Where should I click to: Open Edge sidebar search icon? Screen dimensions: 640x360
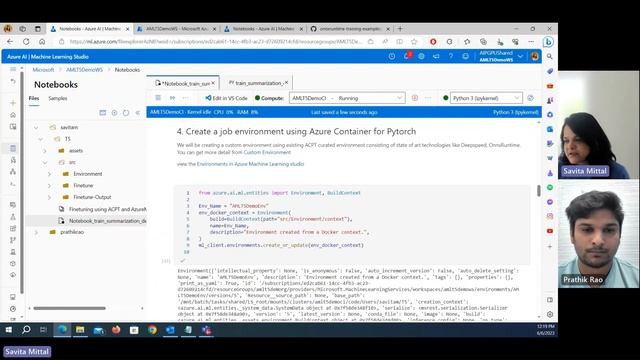[550, 56]
